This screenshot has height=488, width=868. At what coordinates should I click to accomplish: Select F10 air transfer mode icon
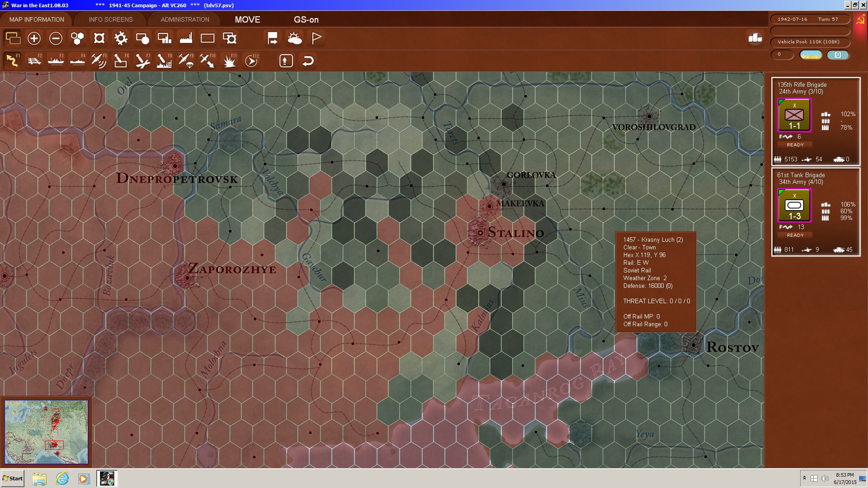pyautogui.click(x=208, y=61)
